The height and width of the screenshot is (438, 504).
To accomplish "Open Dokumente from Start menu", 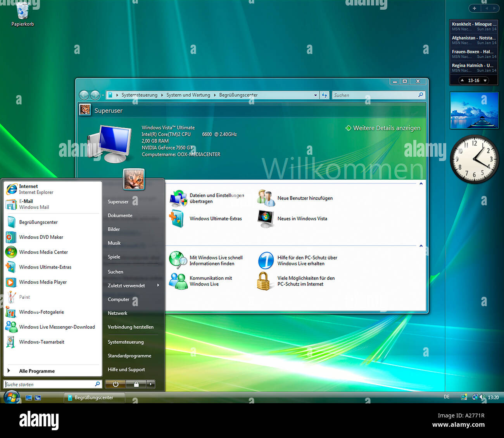I will [120, 215].
